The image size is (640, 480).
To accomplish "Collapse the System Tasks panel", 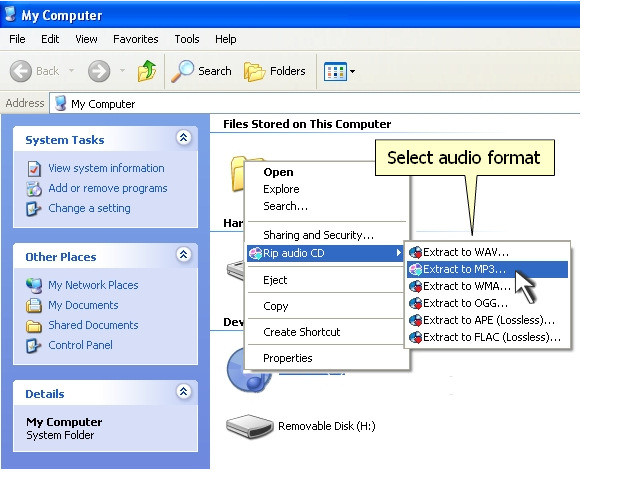I will [183, 138].
